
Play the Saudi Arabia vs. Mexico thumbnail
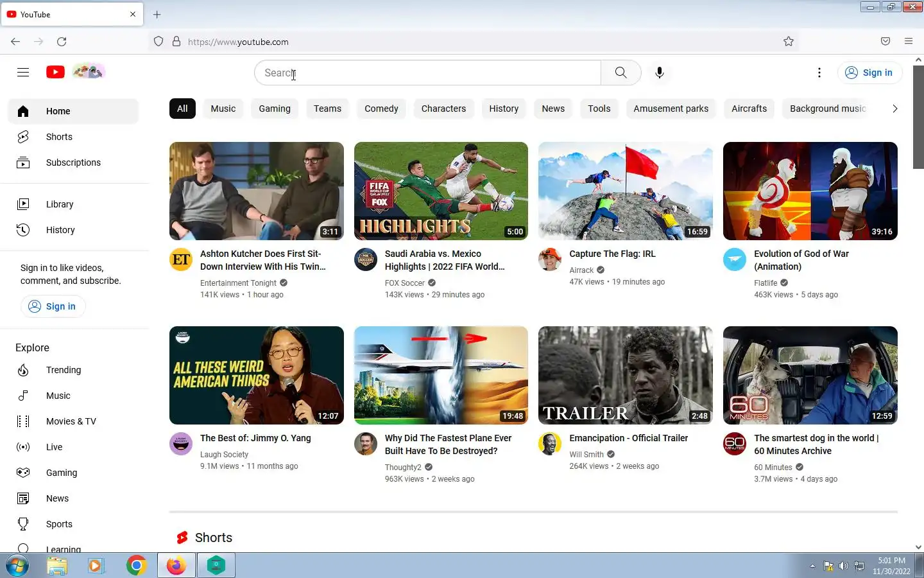coord(441,191)
